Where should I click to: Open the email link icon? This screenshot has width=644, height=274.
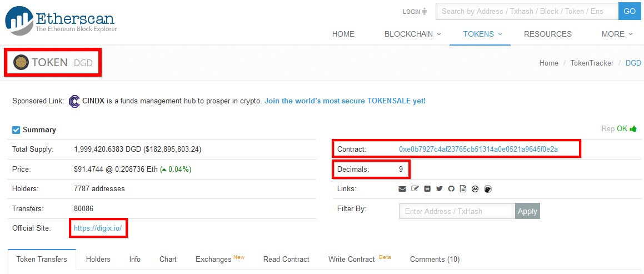point(402,189)
